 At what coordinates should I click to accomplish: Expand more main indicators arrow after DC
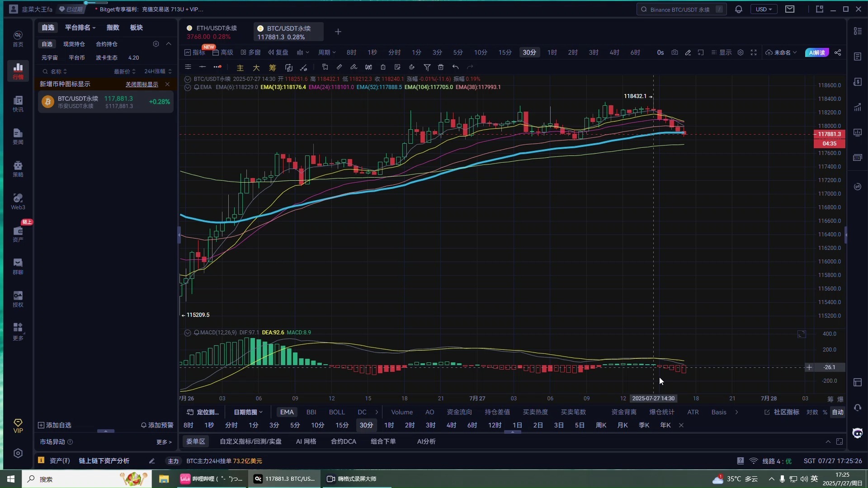click(x=376, y=412)
